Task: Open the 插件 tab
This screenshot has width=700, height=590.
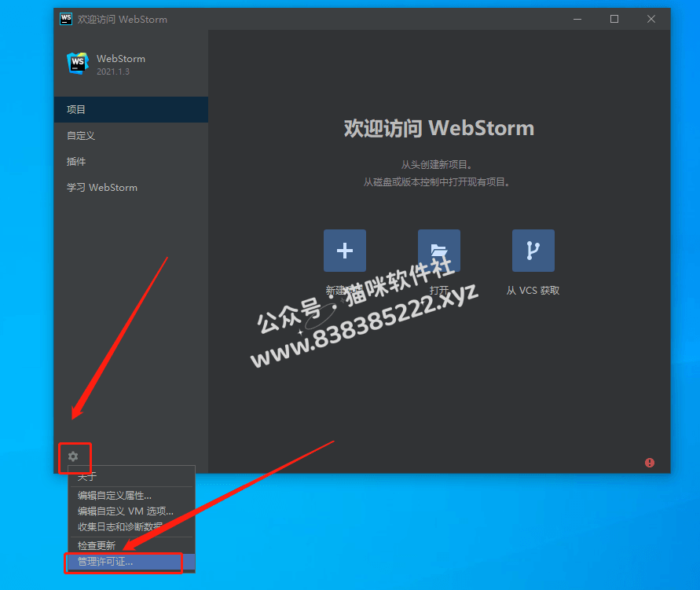Action: point(130,162)
